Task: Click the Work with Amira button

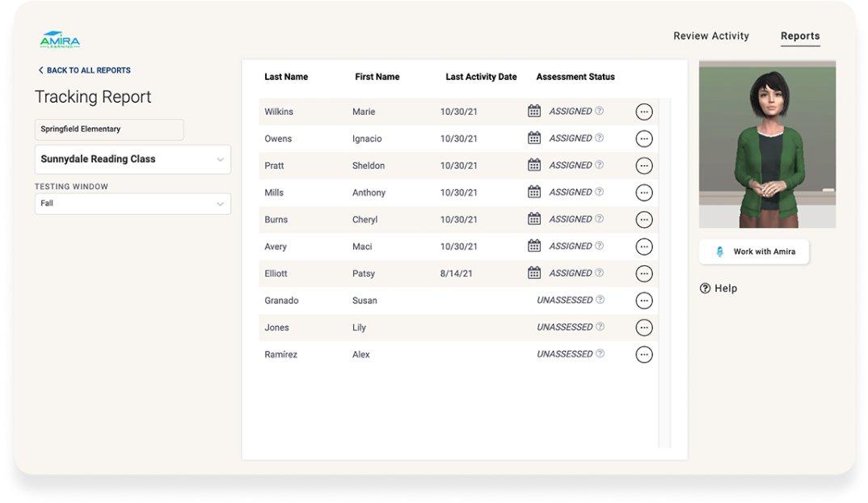Action: pyautogui.click(x=753, y=251)
